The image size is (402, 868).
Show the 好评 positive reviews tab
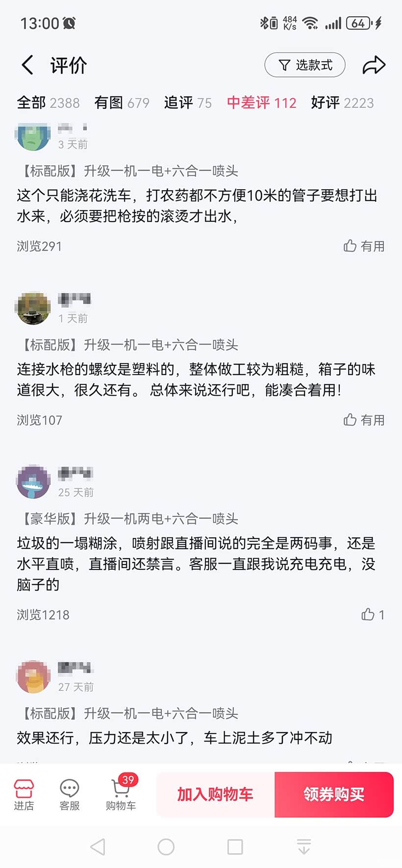(342, 103)
